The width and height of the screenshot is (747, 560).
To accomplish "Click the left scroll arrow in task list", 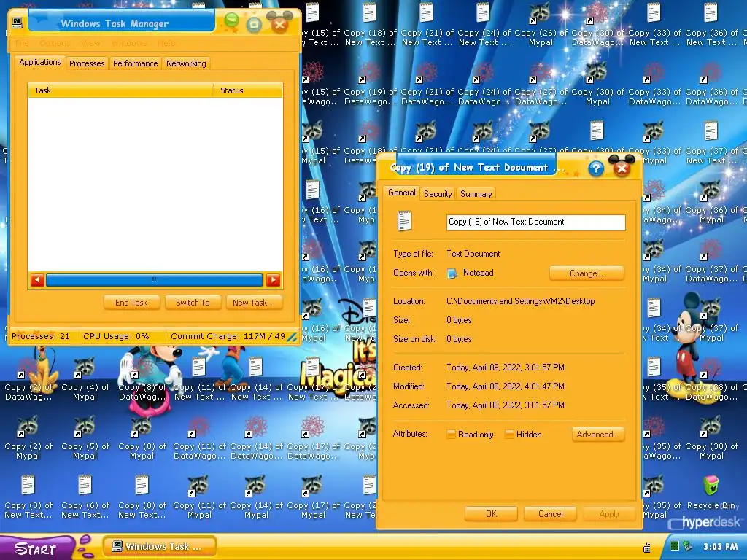I will pyautogui.click(x=37, y=280).
